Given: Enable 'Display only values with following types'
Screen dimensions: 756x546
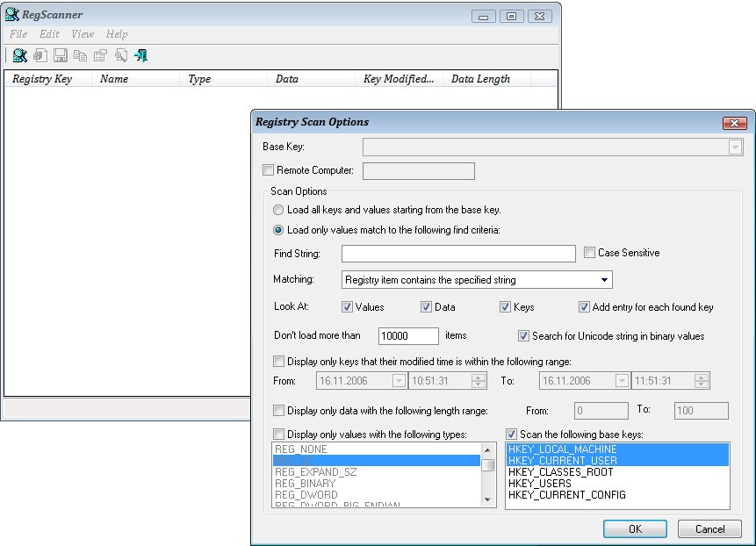Looking at the screenshot, I should pos(278,435).
